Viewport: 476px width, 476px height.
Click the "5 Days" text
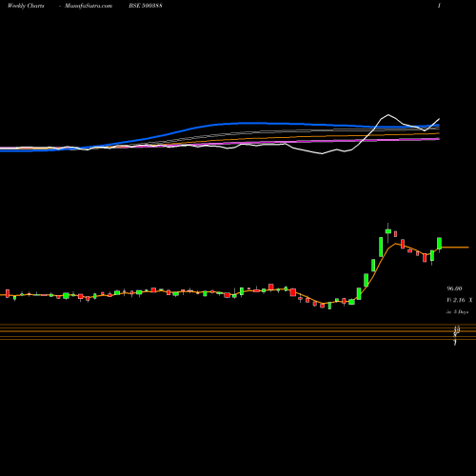click(x=461, y=312)
